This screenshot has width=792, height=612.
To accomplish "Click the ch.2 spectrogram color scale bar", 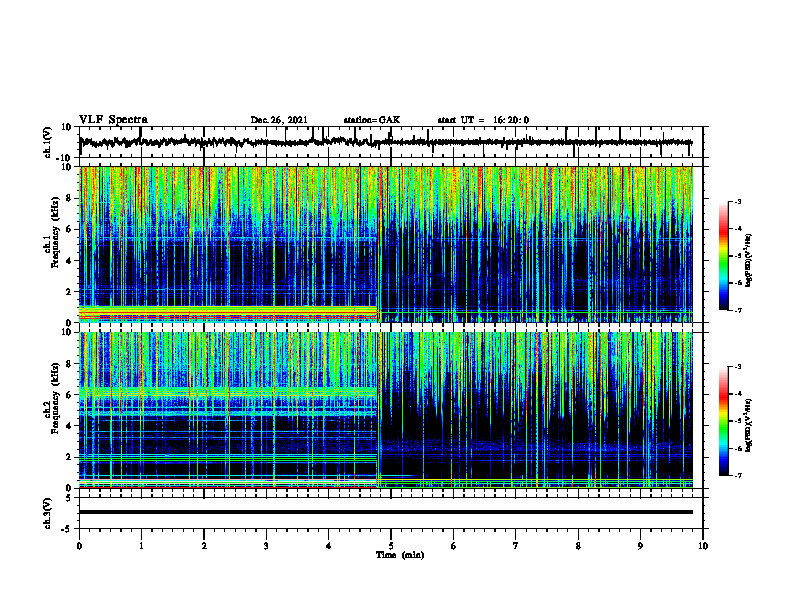I will tap(724, 421).
